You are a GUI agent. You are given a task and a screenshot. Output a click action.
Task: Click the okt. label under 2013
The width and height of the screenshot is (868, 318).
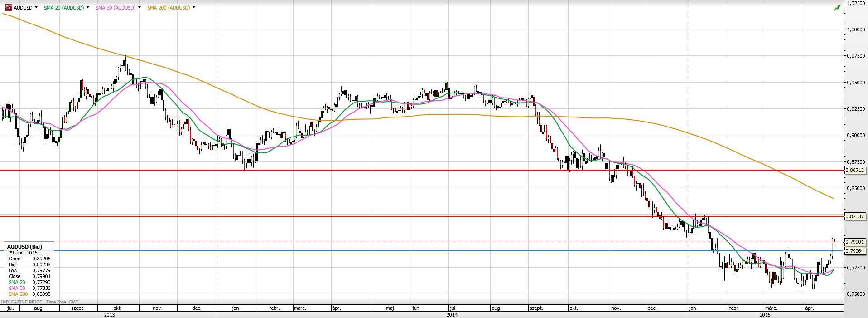[x=117, y=308]
